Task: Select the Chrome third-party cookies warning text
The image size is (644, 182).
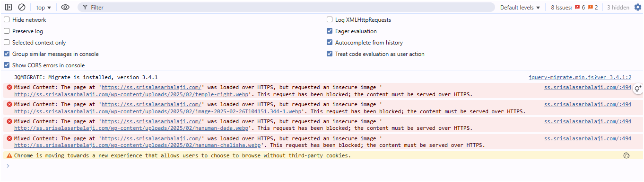Action: (183, 155)
